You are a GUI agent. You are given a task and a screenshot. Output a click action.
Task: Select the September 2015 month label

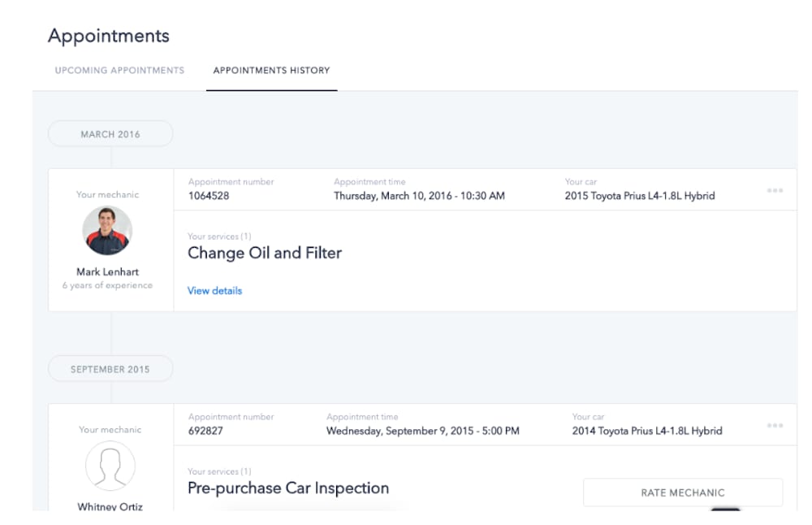(110, 369)
